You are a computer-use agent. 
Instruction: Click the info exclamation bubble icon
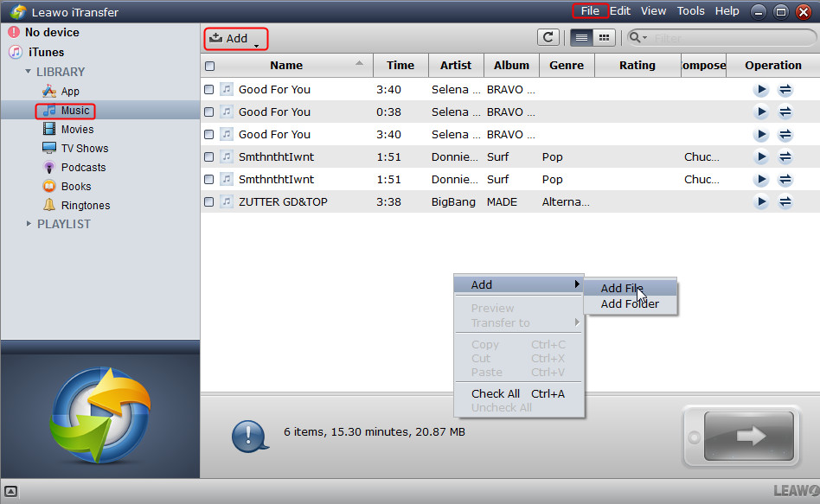pyautogui.click(x=250, y=436)
